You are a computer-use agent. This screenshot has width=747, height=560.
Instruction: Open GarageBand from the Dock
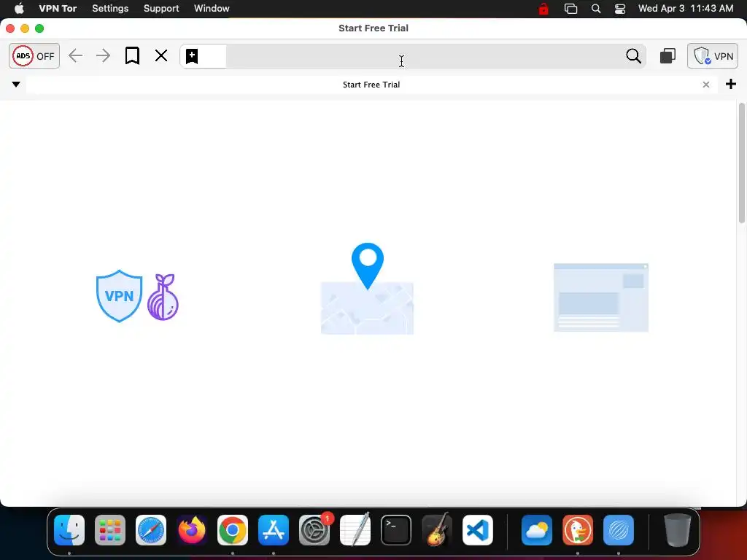point(437,530)
